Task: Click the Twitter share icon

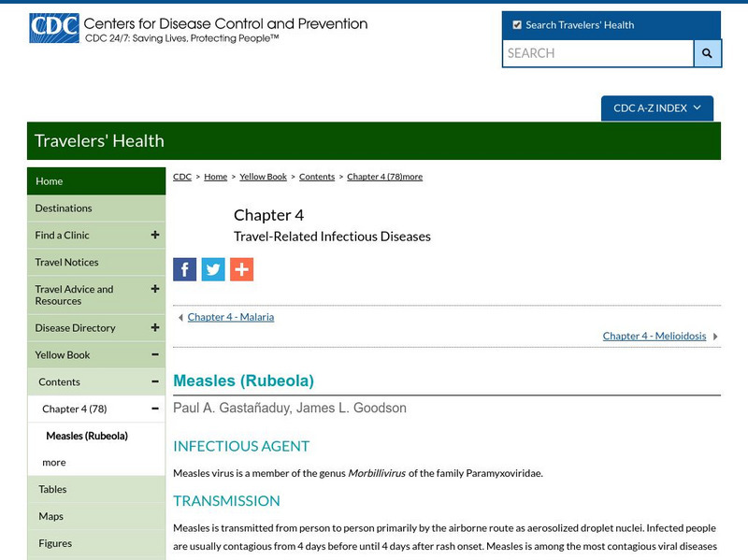Action: click(x=213, y=269)
